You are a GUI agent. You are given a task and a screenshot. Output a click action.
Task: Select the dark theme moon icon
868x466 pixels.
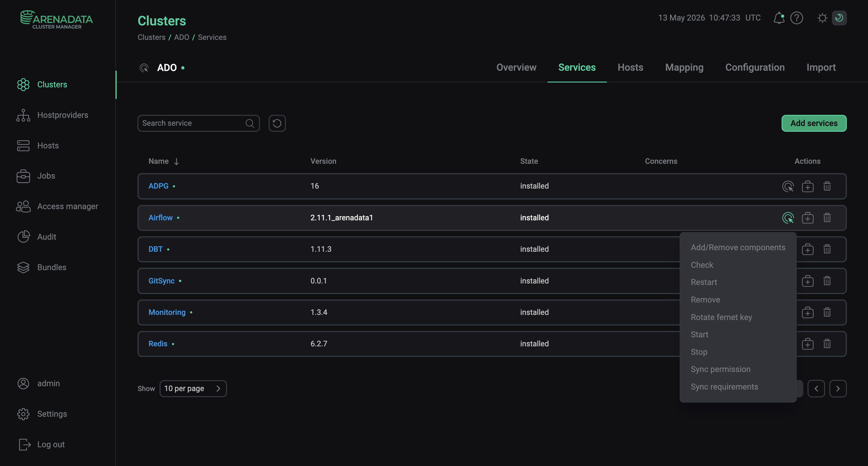coord(839,18)
